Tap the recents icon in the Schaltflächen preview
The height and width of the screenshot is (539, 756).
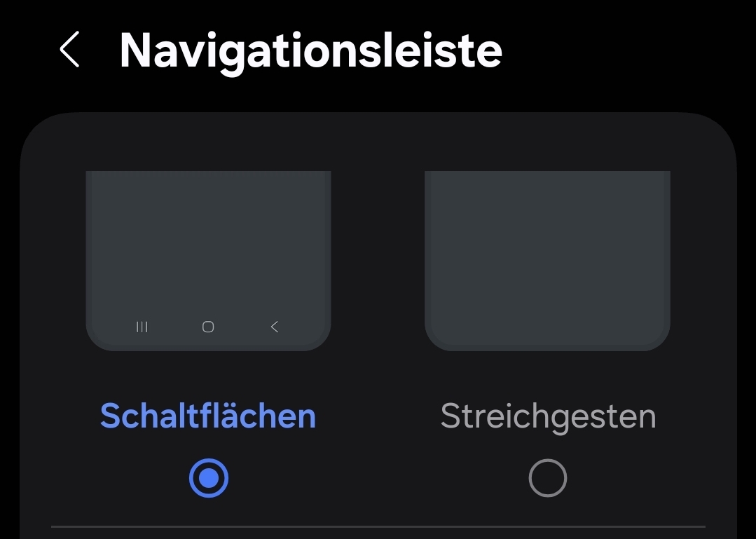click(142, 327)
